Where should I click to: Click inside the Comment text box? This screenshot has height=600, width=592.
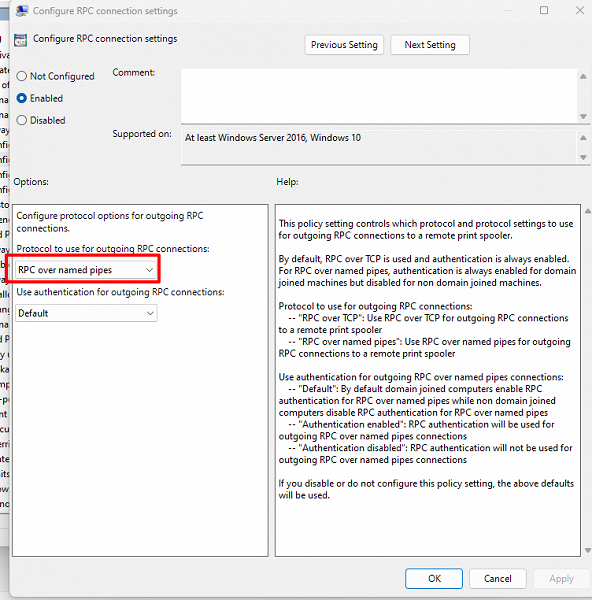[x=379, y=96]
